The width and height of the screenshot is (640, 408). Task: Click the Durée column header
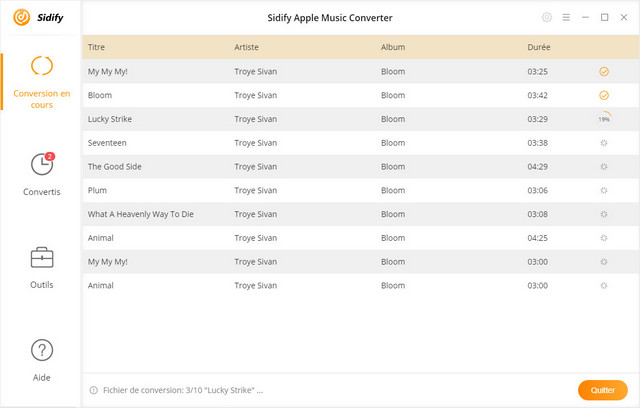539,47
